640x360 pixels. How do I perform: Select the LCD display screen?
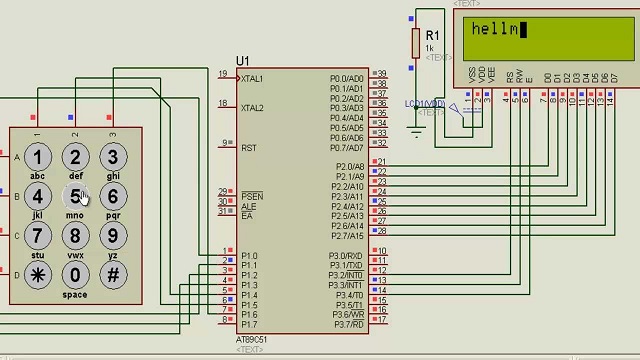coord(549,39)
